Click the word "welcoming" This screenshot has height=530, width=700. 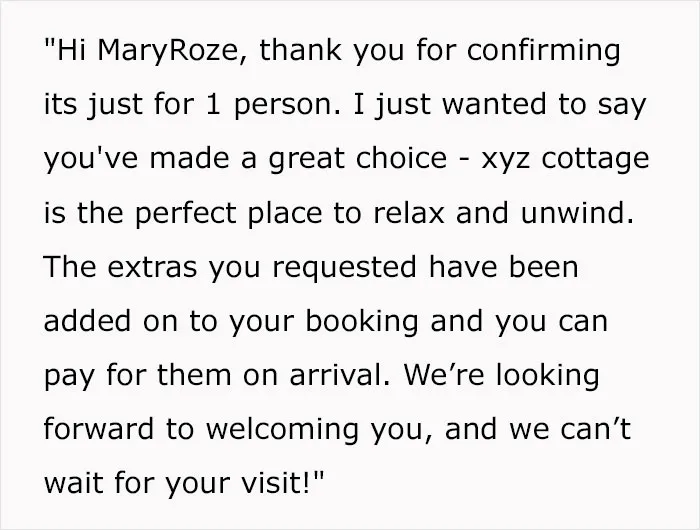click(283, 430)
